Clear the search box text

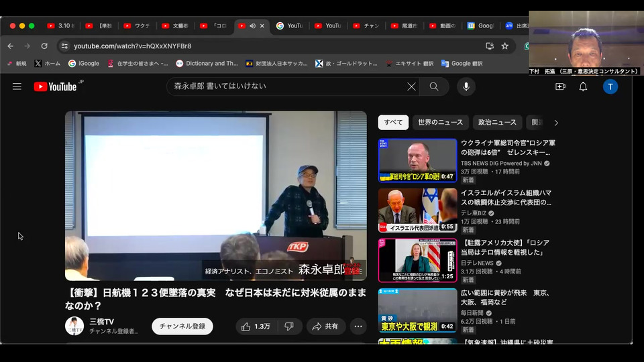pyautogui.click(x=411, y=86)
